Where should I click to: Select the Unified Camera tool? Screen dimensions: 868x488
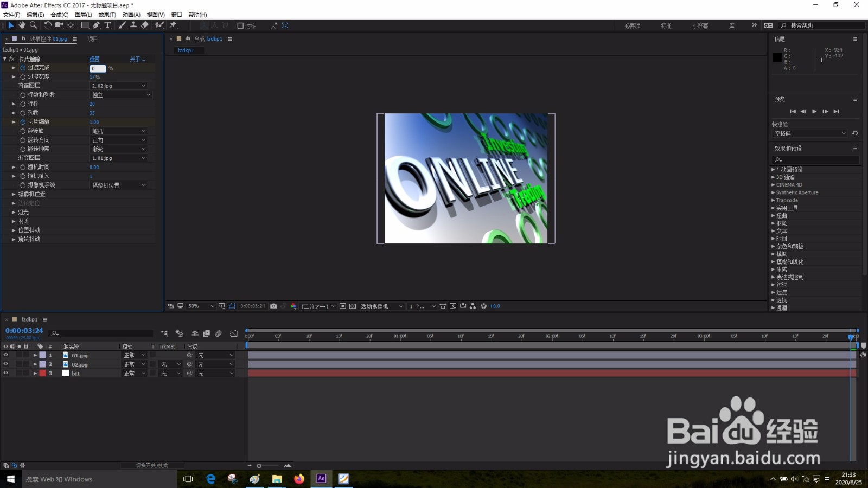click(59, 25)
